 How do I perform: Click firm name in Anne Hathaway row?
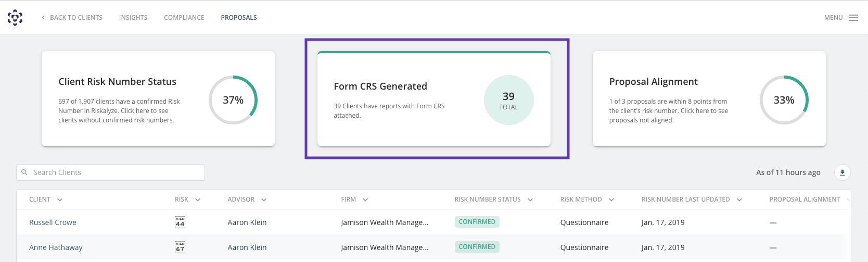click(x=385, y=247)
